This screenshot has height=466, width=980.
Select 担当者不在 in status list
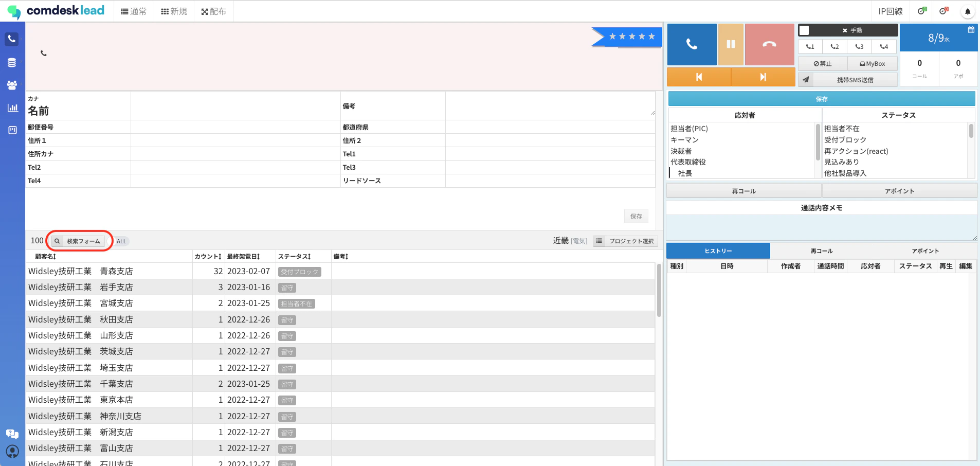click(842, 129)
